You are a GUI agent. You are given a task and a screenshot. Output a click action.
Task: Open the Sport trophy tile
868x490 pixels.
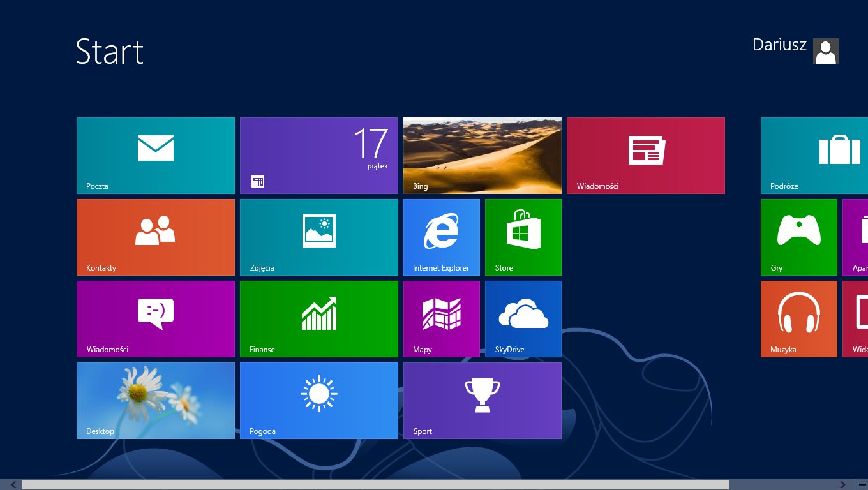[x=483, y=401]
